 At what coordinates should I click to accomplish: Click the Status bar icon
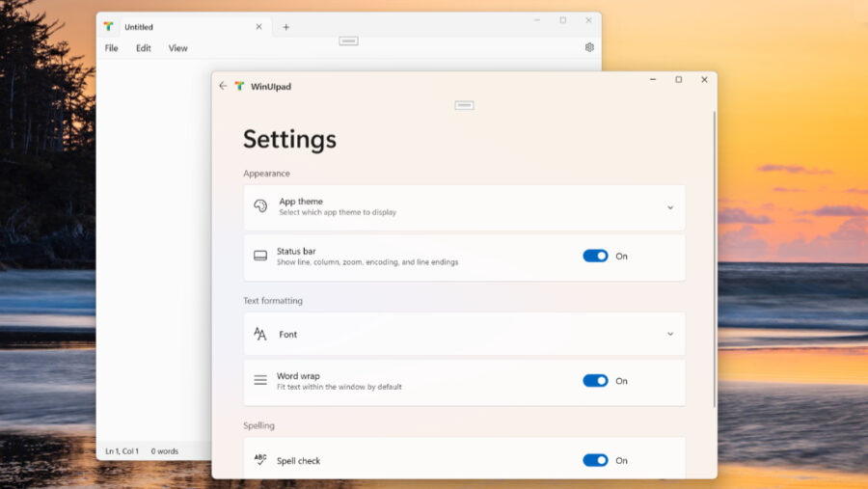point(260,257)
